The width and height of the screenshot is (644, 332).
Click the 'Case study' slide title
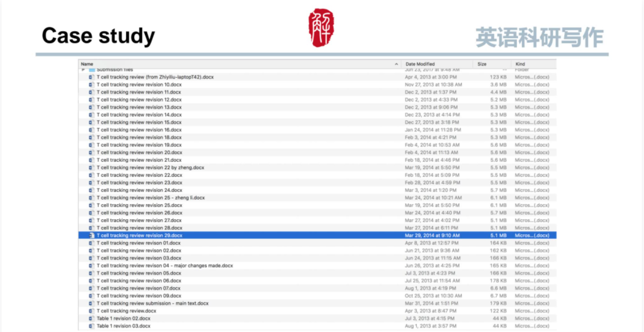[x=98, y=36]
